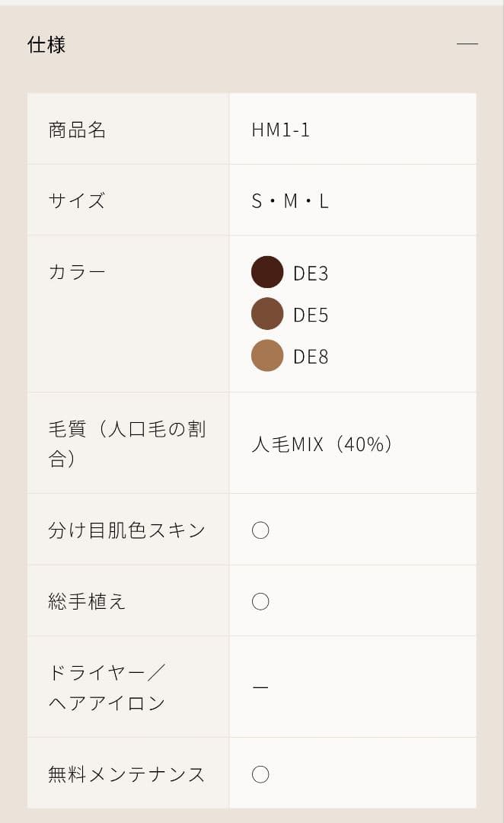Click the DE8 color label text
Screen dimensions: 504x823
311,356
